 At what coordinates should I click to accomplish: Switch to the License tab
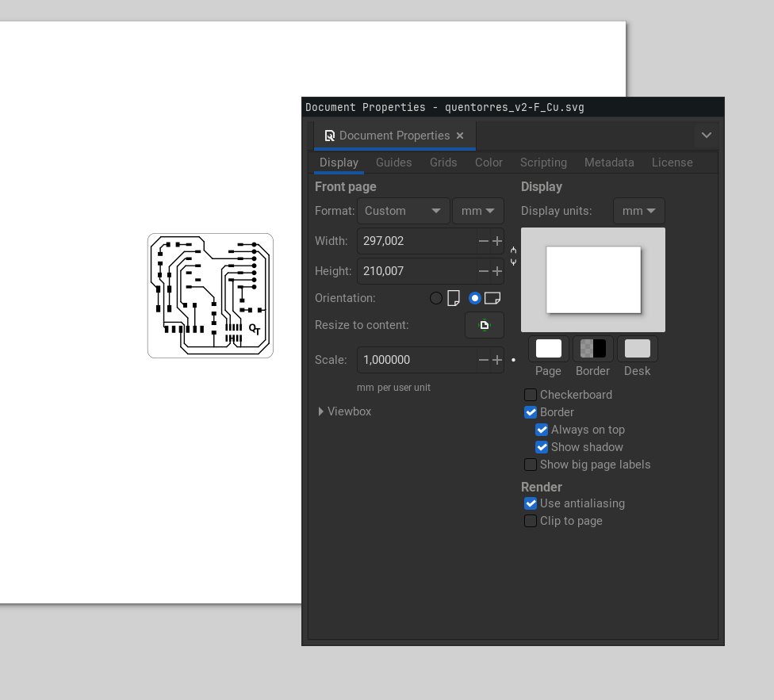(x=672, y=163)
